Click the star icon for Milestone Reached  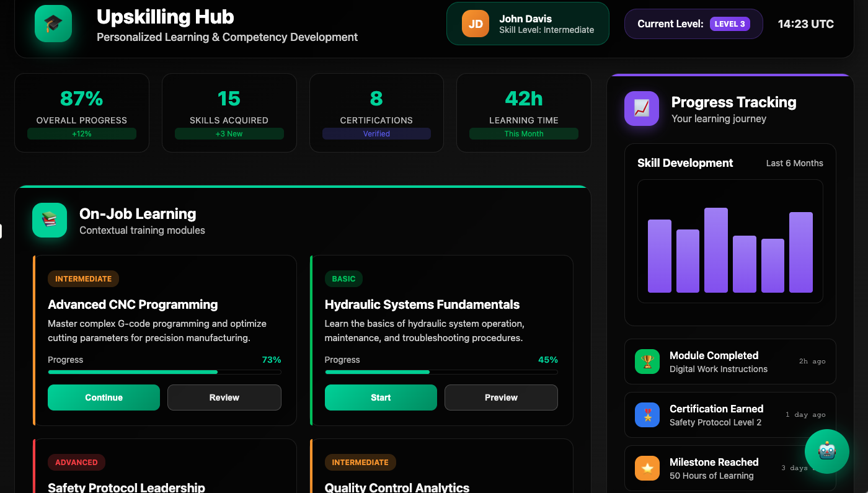click(x=647, y=468)
